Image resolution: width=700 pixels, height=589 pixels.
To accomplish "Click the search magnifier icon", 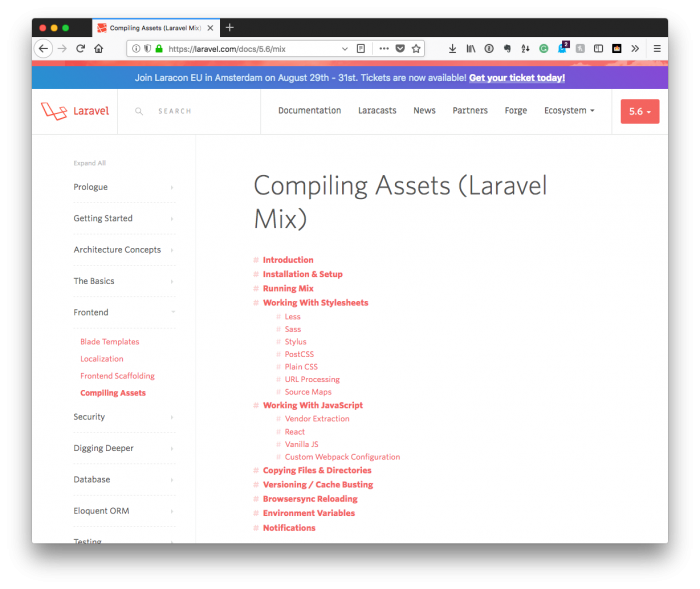I will click(139, 111).
